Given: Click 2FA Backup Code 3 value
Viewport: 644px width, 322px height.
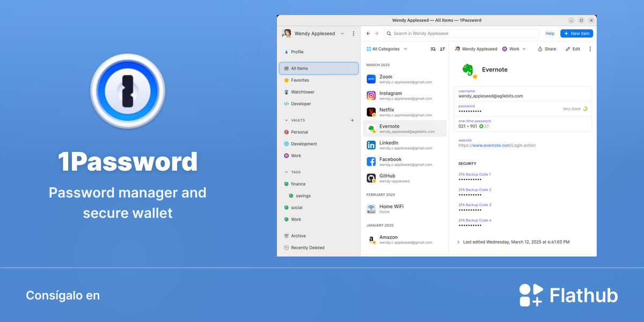Looking at the screenshot, I should [x=471, y=210].
